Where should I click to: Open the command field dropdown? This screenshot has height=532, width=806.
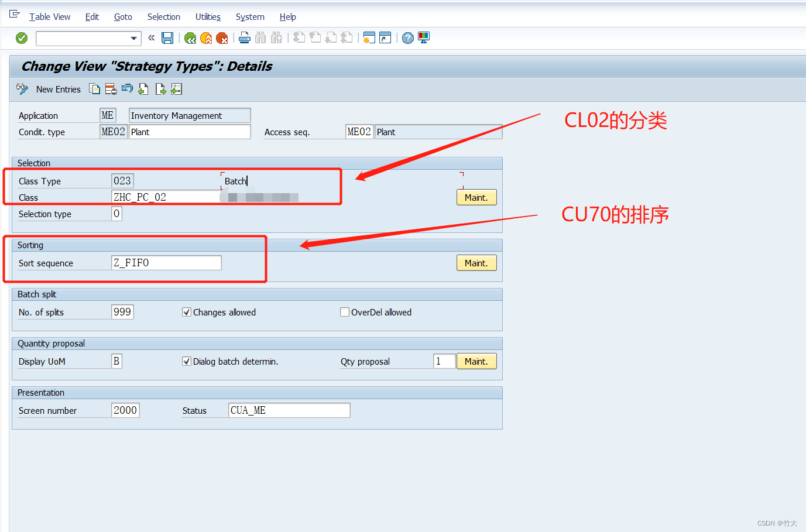point(133,37)
